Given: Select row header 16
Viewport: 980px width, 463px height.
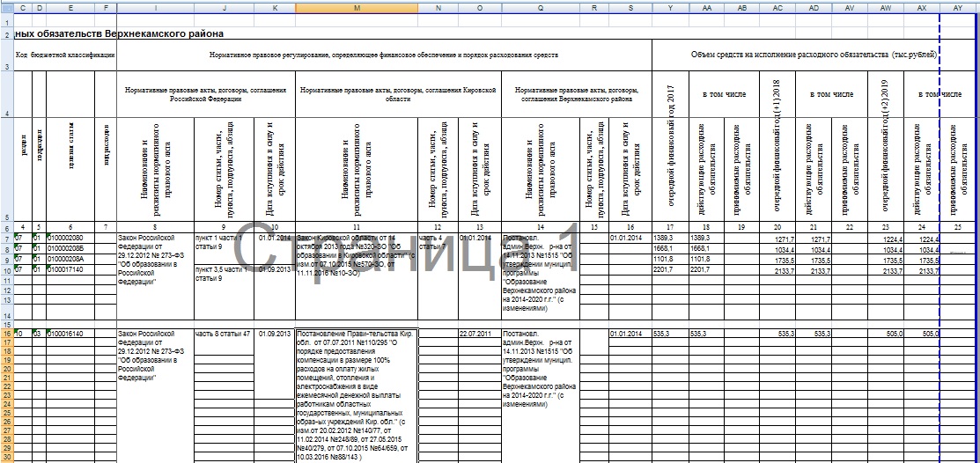Looking at the screenshot, I should point(7,334).
